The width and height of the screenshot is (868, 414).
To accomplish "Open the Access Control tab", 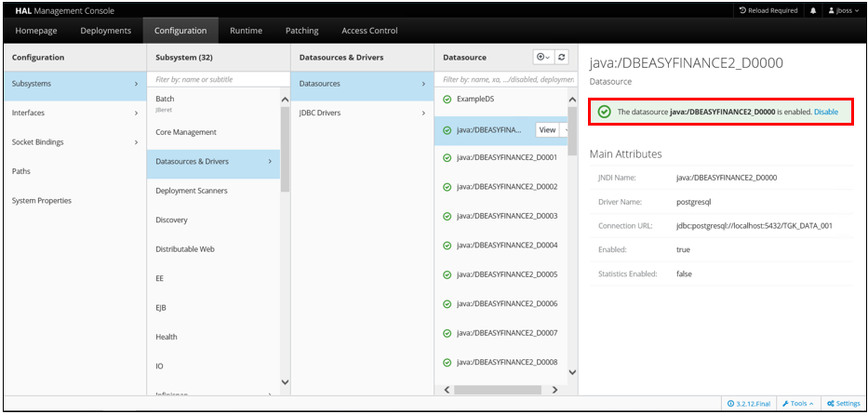I will click(369, 31).
